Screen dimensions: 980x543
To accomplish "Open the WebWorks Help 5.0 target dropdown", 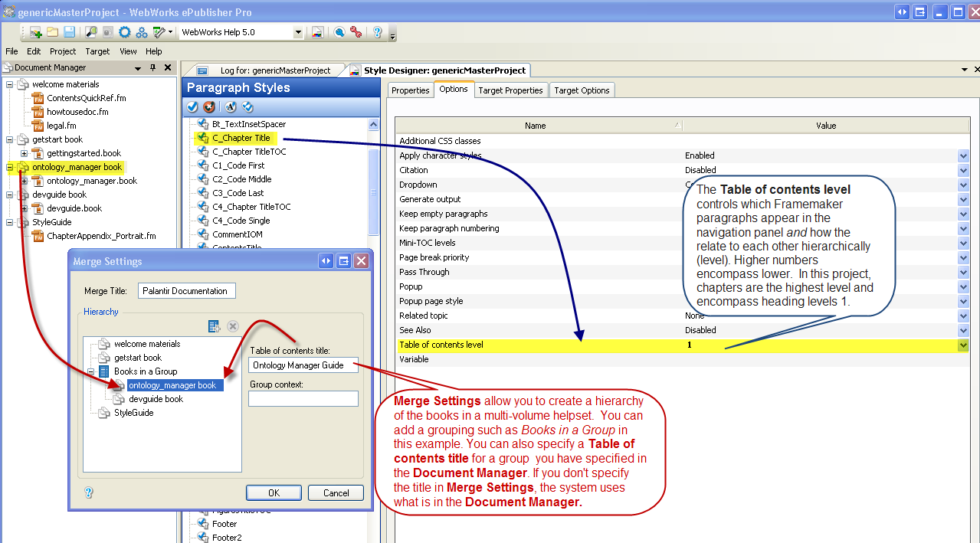I will (x=298, y=33).
